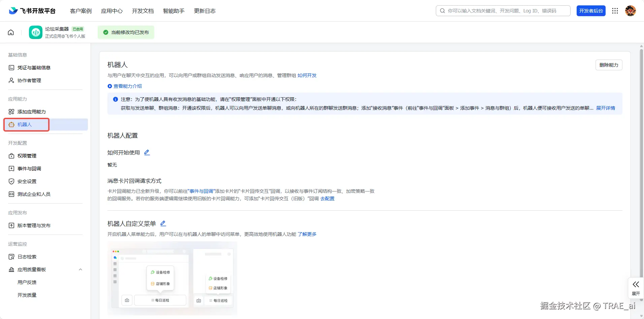Click the 添加应用能力 grid icon

pos(11,112)
